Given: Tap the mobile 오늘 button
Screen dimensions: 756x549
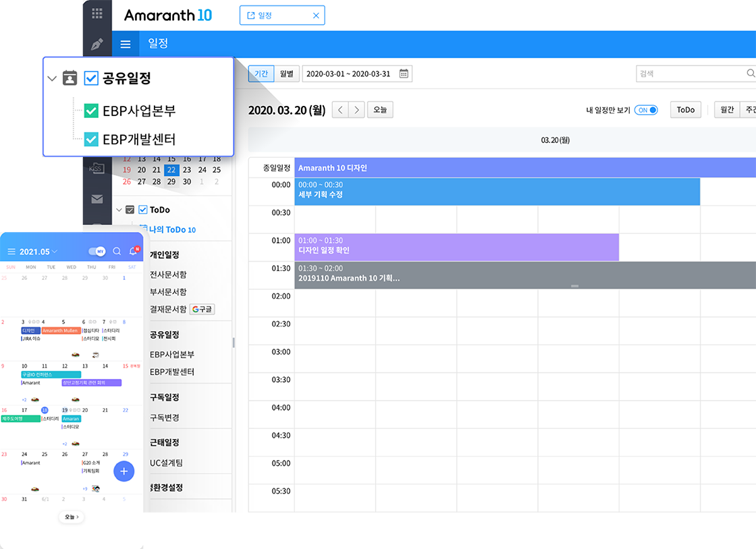Looking at the screenshot, I should point(72,517).
